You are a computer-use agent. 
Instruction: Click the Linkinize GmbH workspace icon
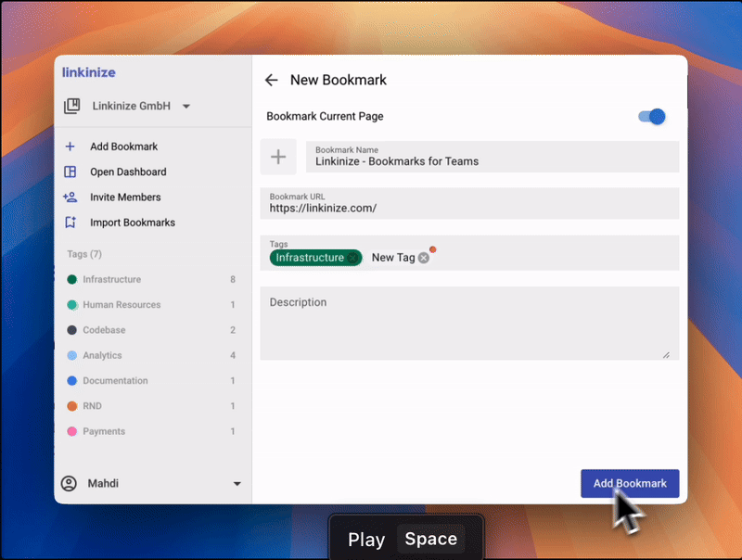(x=72, y=106)
